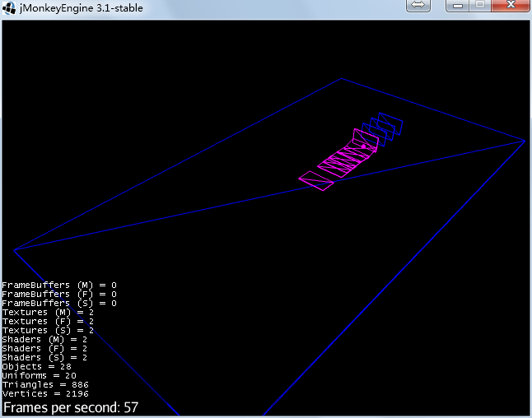Click the right corner vertex of blue floor
Screen dimensions: 532x418
(x=524, y=141)
